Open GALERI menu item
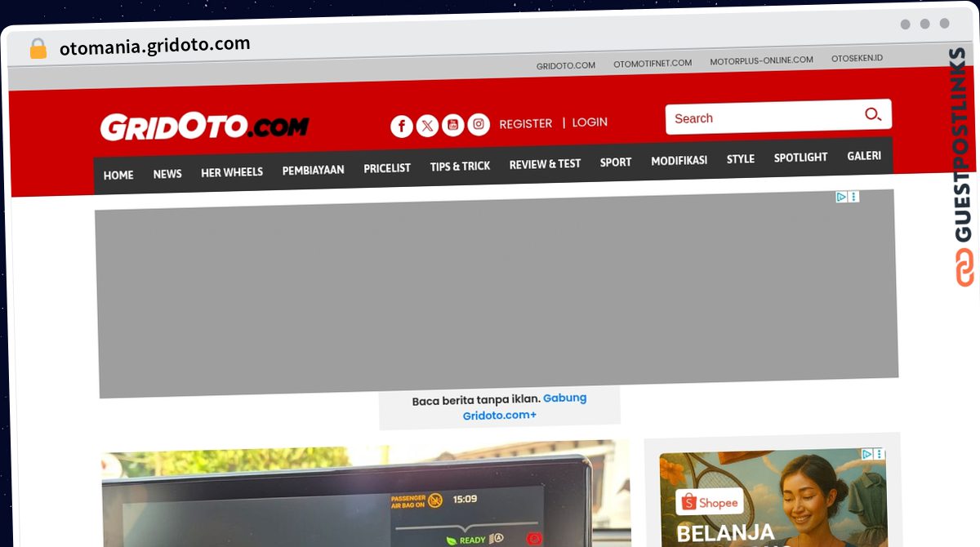This screenshot has width=980, height=547. click(x=864, y=155)
